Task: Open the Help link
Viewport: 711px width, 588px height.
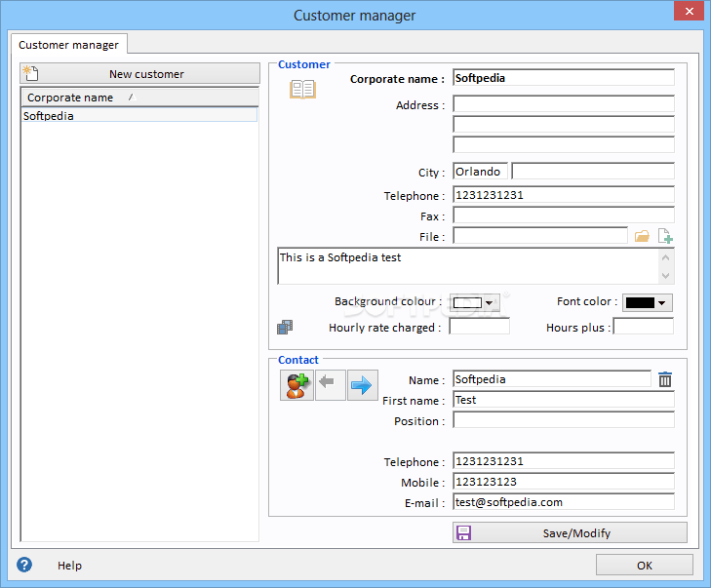Action: pyautogui.click(x=69, y=566)
